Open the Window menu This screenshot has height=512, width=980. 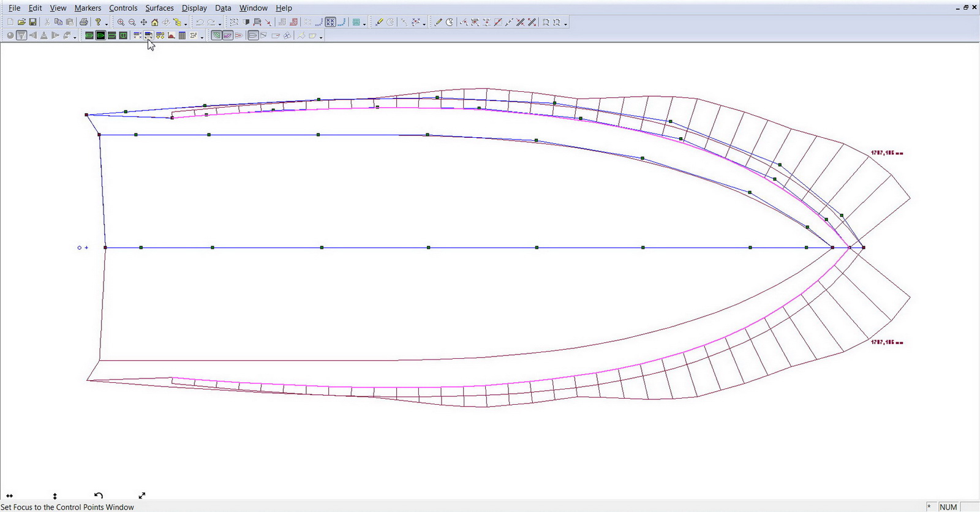[x=254, y=8]
